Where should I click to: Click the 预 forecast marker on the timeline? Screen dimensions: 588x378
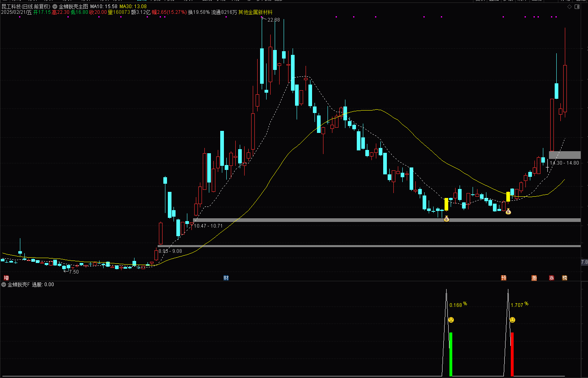click(x=503, y=278)
